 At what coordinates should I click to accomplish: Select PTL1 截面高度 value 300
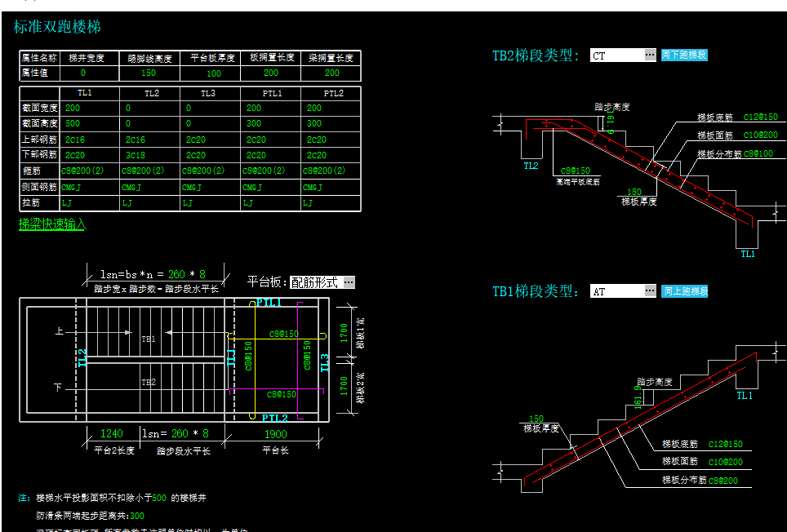pyautogui.click(x=253, y=123)
